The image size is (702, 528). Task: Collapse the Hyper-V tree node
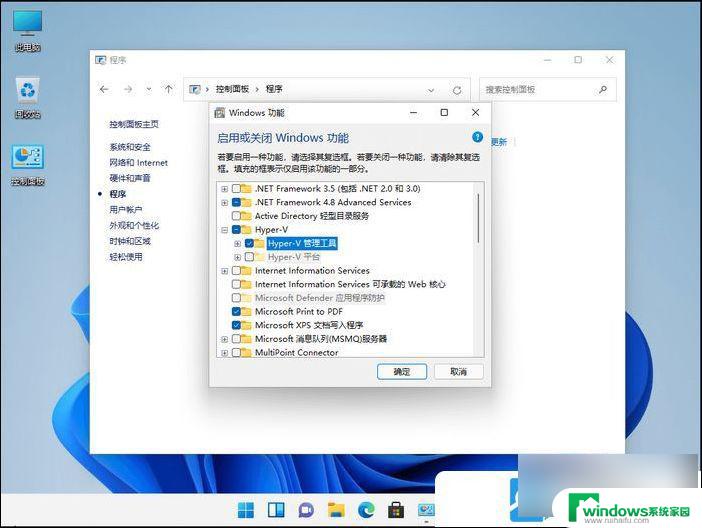225,230
